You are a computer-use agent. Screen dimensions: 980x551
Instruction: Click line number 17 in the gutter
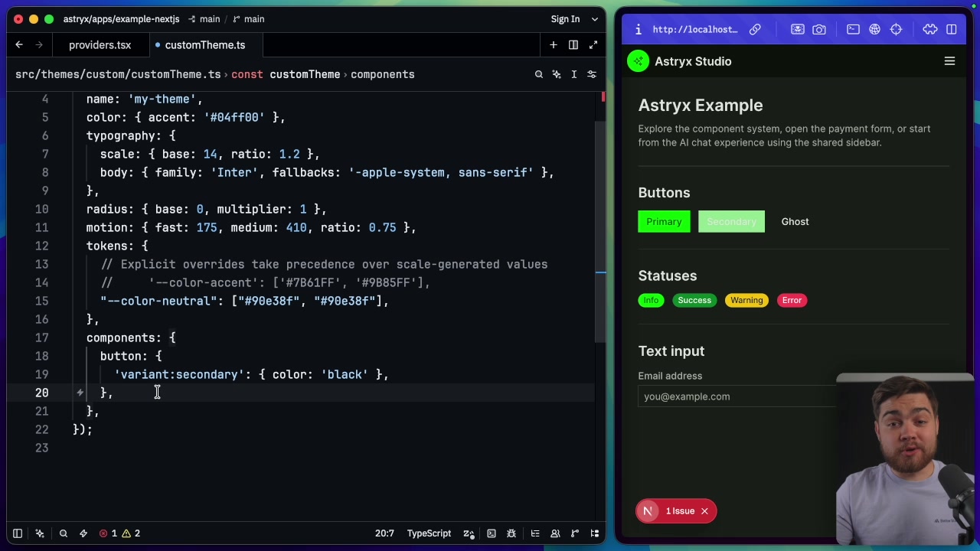41,337
